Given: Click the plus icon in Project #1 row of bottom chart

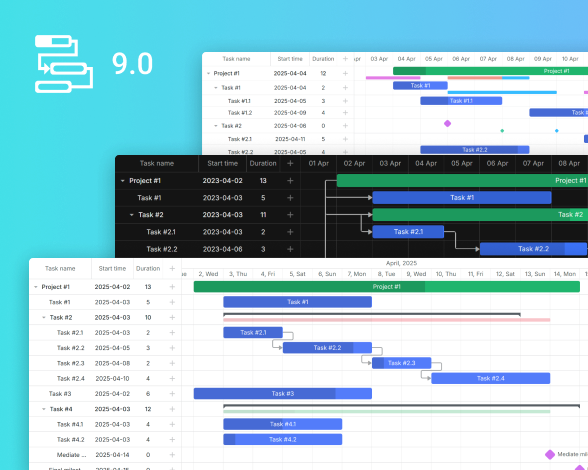Looking at the screenshot, I should (172, 287).
